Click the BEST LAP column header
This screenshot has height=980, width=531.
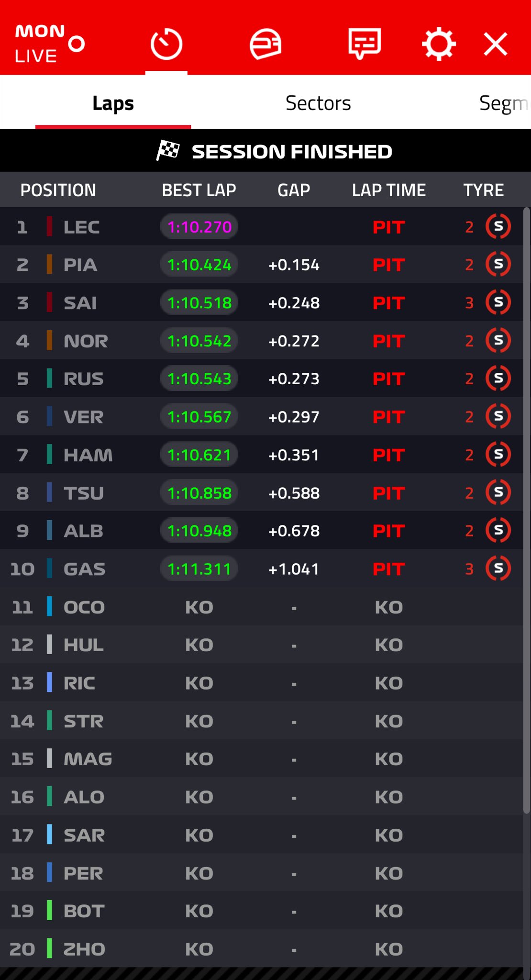tap(199, 190)
